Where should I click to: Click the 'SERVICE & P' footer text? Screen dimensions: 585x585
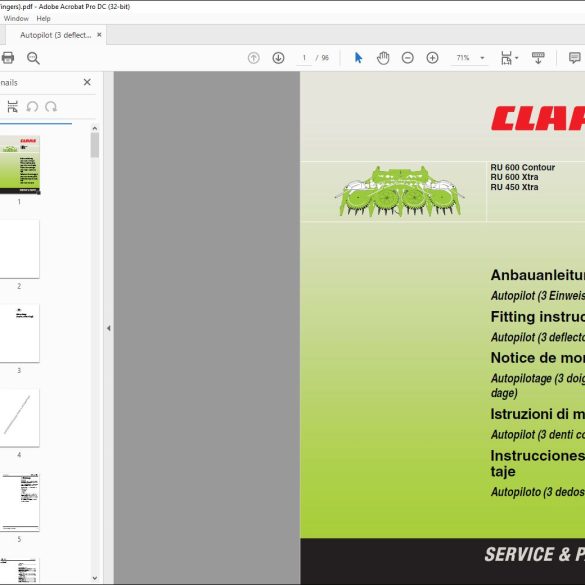(x=534, y=554)
